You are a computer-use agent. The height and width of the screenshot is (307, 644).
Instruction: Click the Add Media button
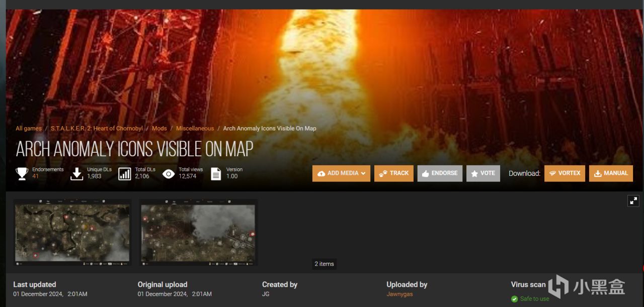(x=341, y=173)
